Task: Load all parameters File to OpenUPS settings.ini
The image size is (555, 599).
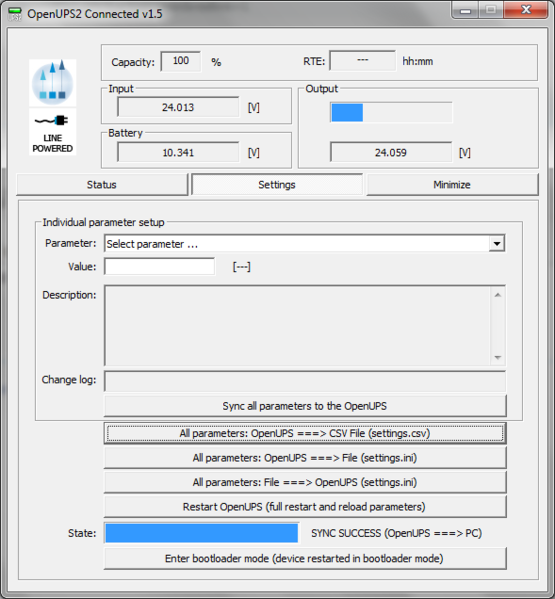Action: click(x=305, y=482)
